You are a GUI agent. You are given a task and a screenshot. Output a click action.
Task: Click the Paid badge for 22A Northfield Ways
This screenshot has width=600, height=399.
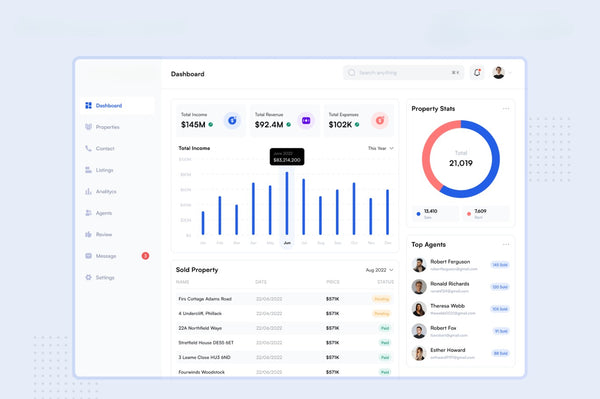(x=385, y=328)
